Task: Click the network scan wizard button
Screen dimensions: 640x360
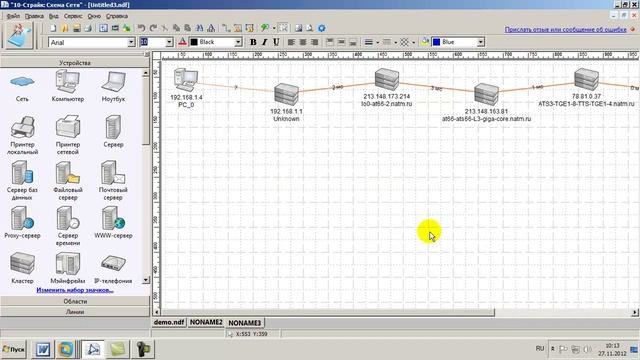Action: [x=18, y=36]
